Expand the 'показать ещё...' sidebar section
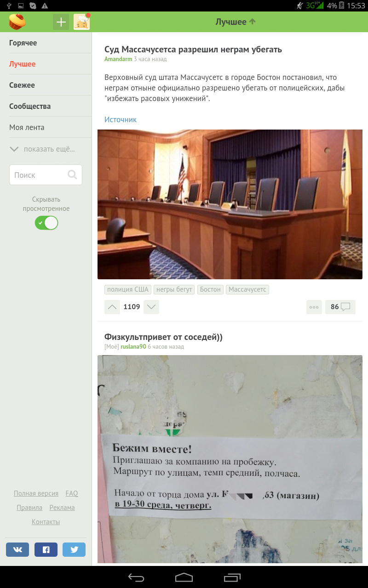The height and width of the screenshot is (588, 368). (43, 149)
